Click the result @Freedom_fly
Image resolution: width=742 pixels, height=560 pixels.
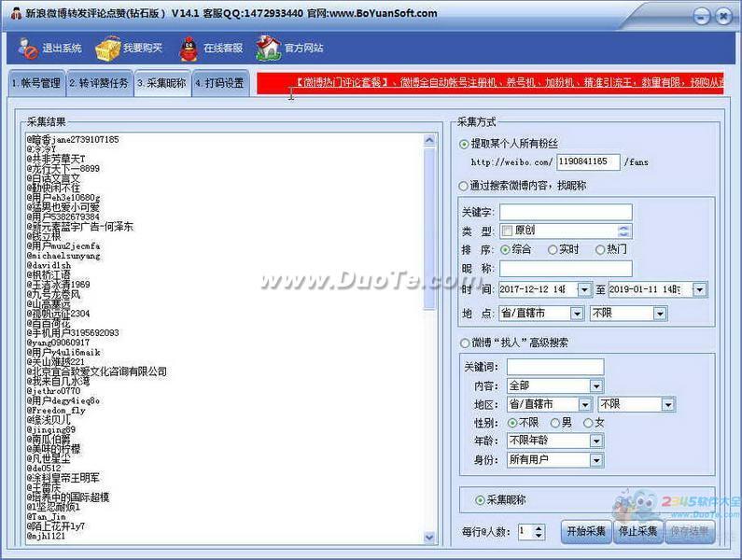tap(56, 411)
